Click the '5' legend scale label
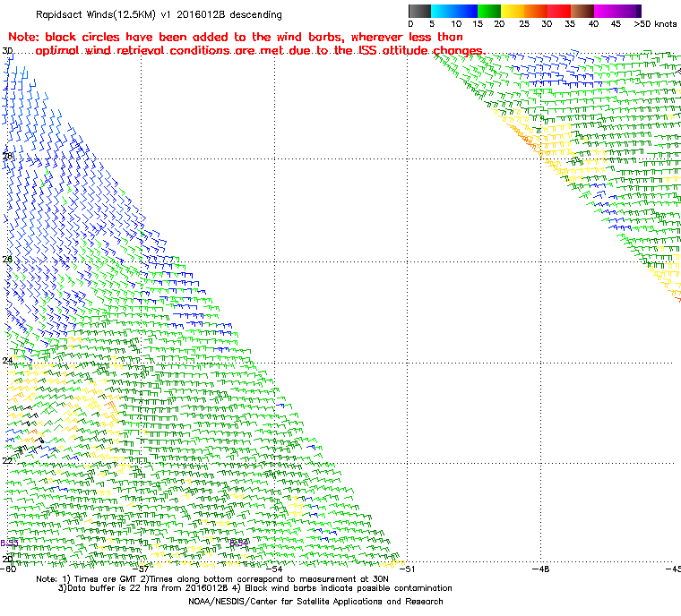 pyautogui.click(x=432, y=24)
